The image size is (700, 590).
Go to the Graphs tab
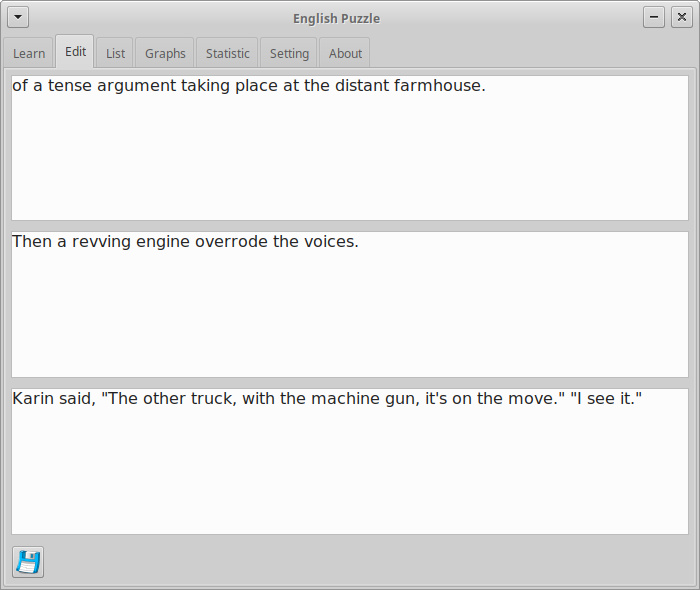(x=165, y=53)
